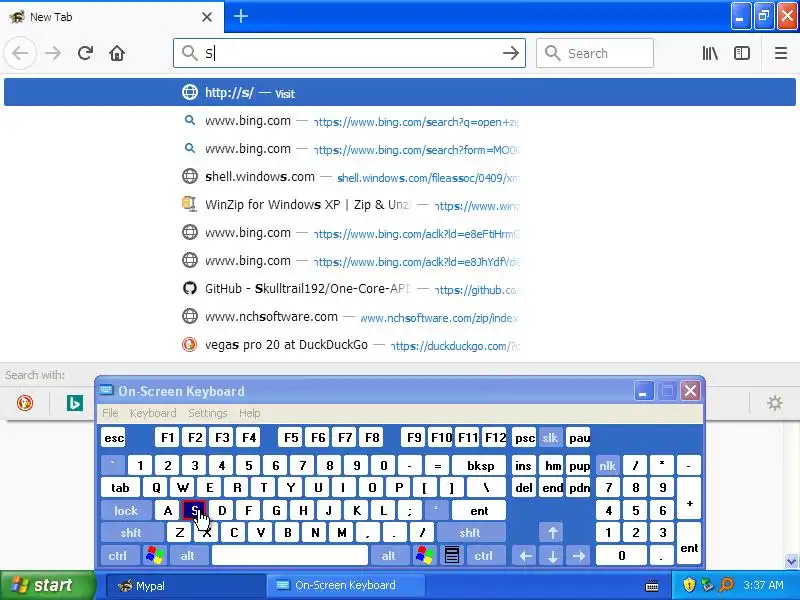Open the Settings menu in On-Screen Keyboard
This screenshot has width=800, height=600.
[208, 413]
